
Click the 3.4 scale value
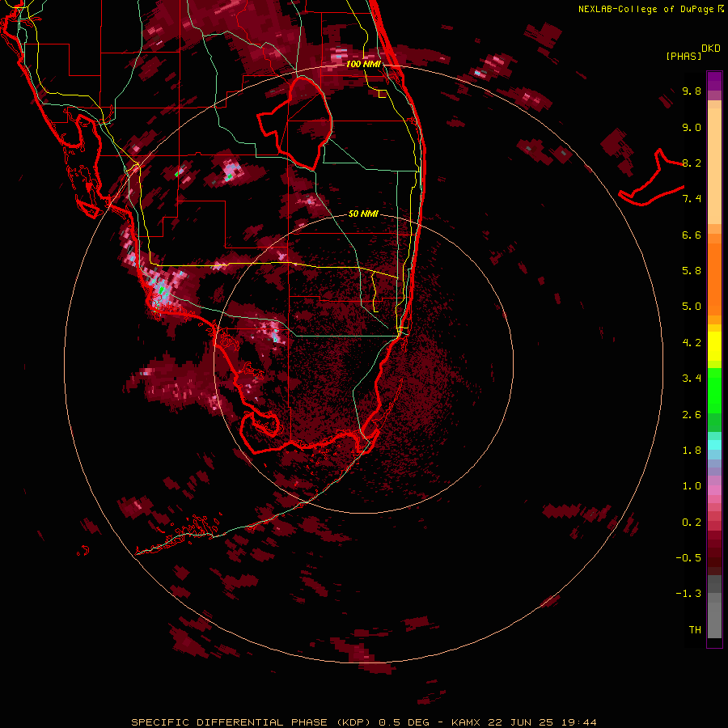(x=692, y=379)
